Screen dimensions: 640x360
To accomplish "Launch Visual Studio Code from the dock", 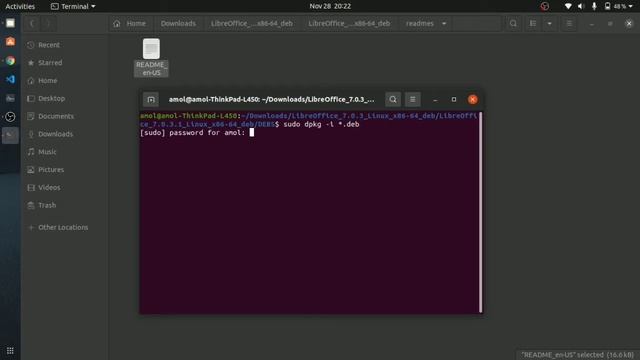I will [x=10, y=79].
